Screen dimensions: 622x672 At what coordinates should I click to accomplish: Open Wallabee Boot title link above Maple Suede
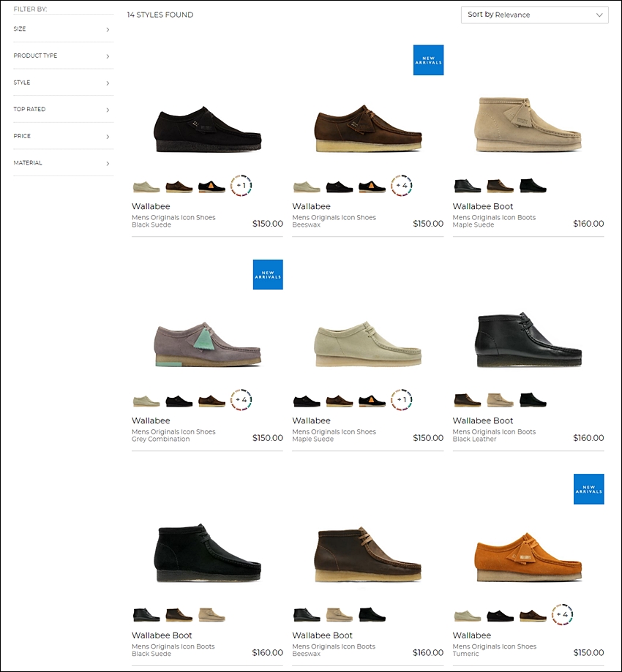click(x=483, y=206)
